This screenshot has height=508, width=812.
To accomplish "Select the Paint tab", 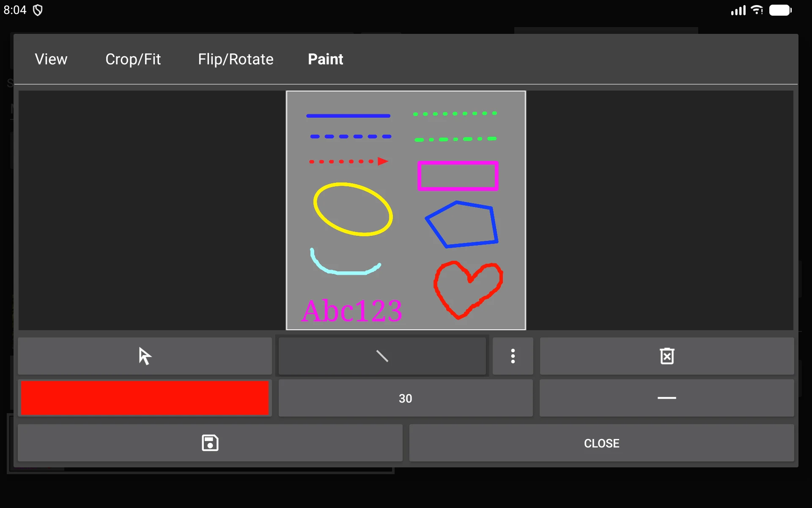I will [326, 59].
